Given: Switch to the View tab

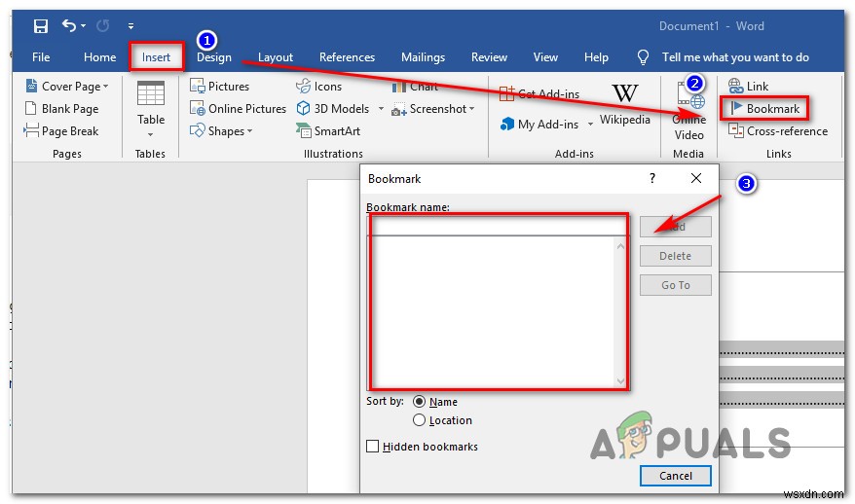Looking at the screenshot, I should (x=545, y=57).
